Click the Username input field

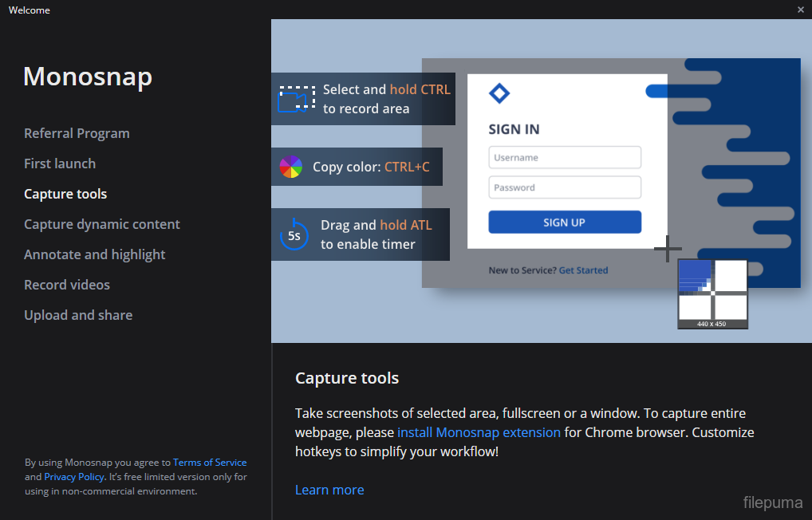565,157
